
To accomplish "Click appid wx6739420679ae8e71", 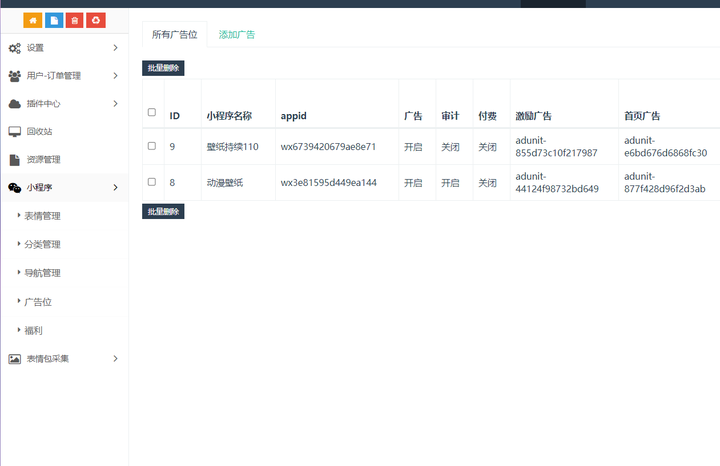I will pos(328,147).
